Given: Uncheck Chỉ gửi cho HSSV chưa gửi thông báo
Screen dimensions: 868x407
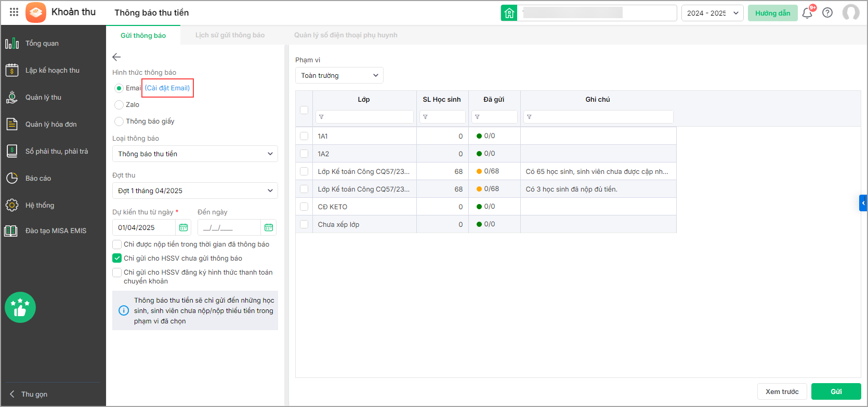Looking at the screenshot, I should pos(117,258).
